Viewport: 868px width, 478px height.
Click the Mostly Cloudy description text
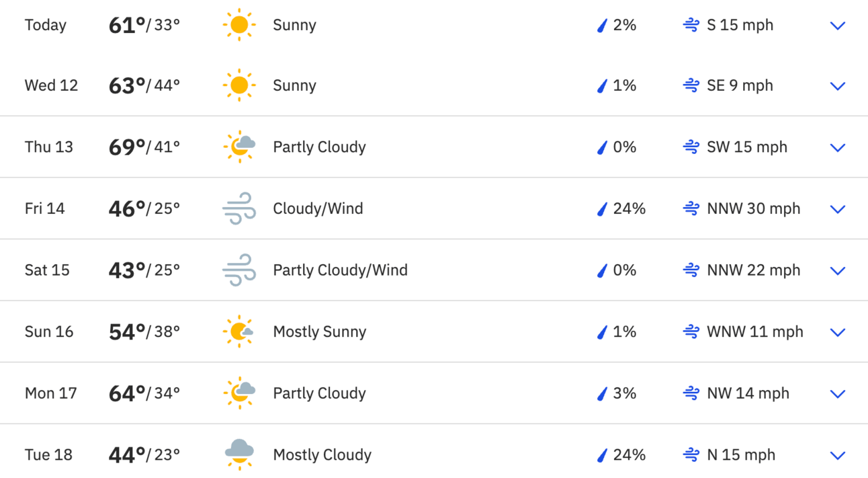pos(322,455)
